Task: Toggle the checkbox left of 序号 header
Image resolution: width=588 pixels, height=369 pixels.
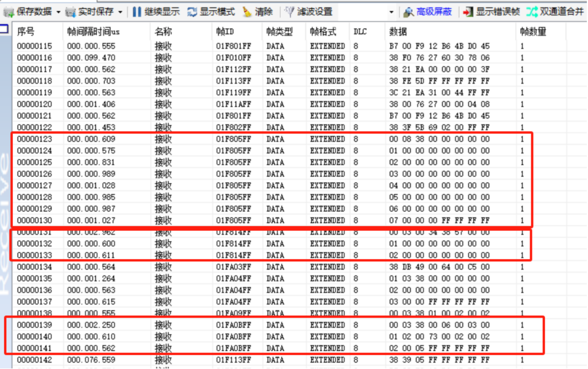Action: click(x=4, y=29)
